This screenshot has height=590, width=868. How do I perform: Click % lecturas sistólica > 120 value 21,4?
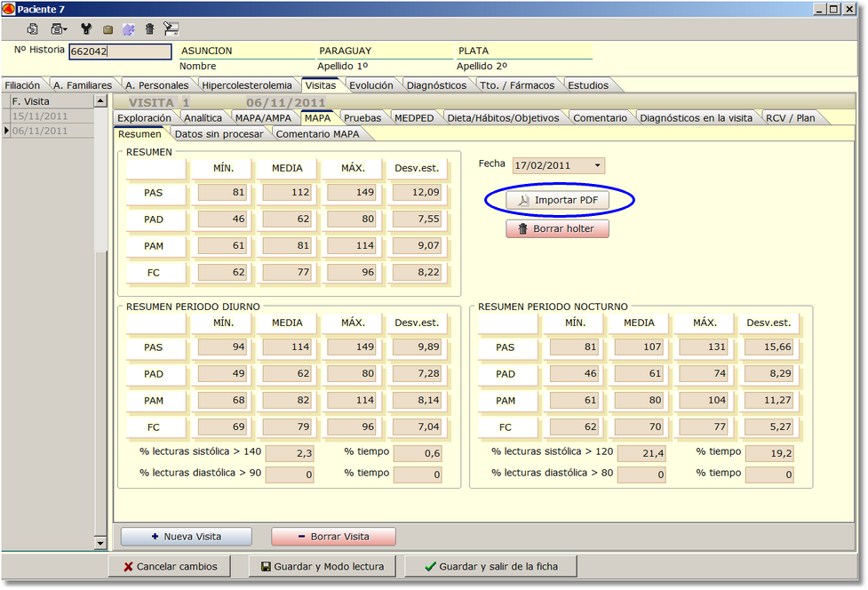641,453
